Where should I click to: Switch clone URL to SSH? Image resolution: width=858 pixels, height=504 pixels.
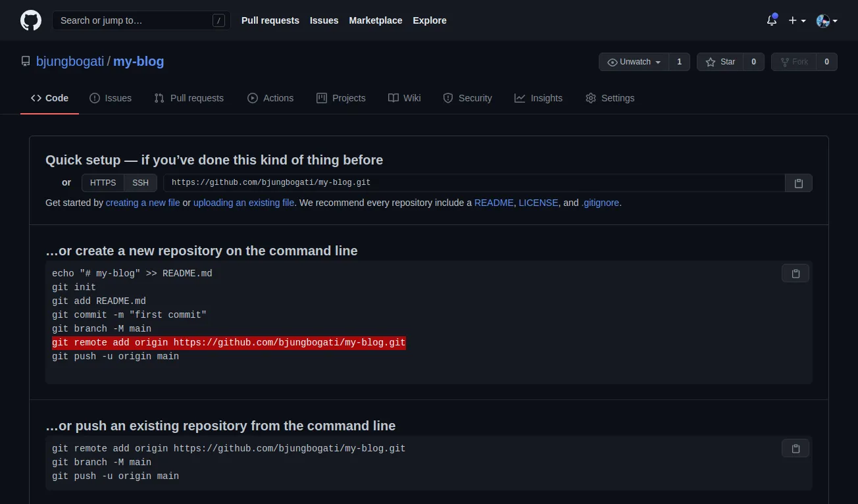140,183
